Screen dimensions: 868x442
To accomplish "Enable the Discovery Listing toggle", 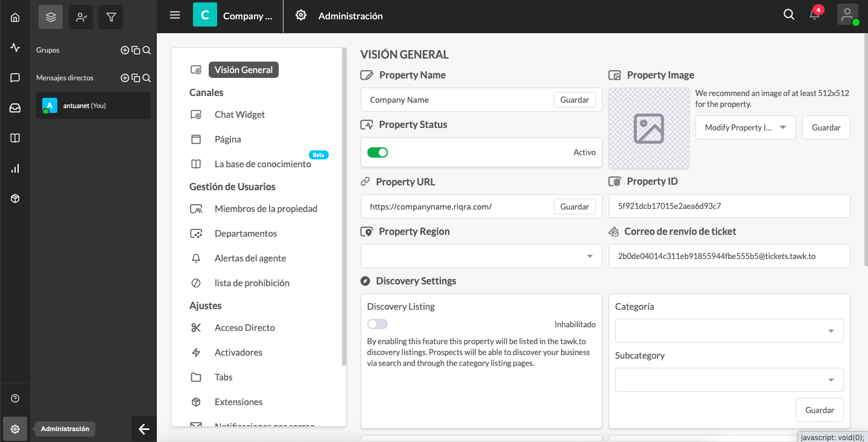I will coord(378,324).
